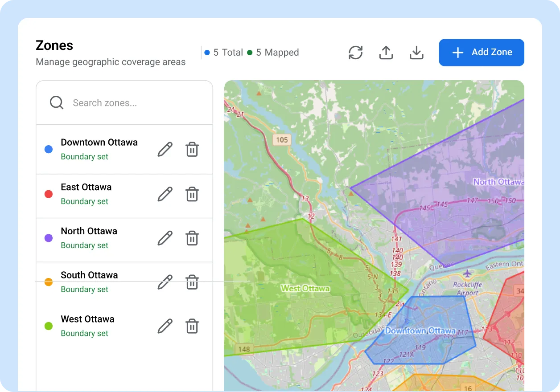The height and width of the screenshot is (392, 560).
Task: Refresh the zones list
Action: 355,52
